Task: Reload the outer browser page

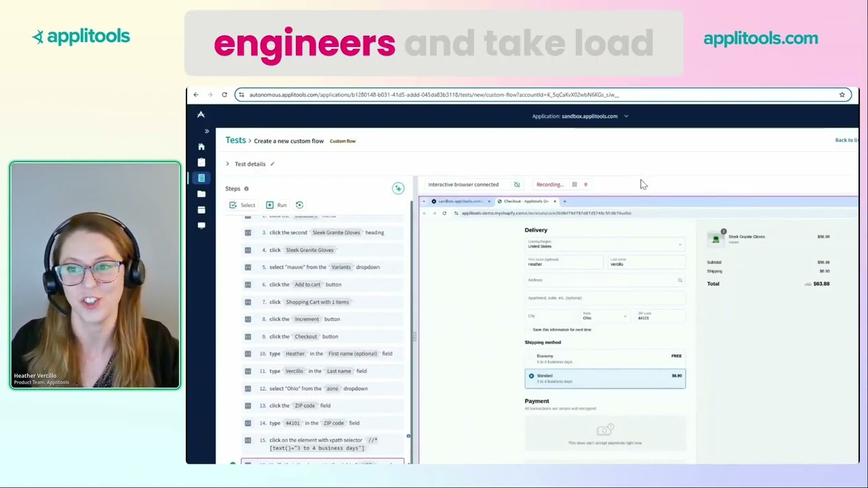Action: click(224, 95)
